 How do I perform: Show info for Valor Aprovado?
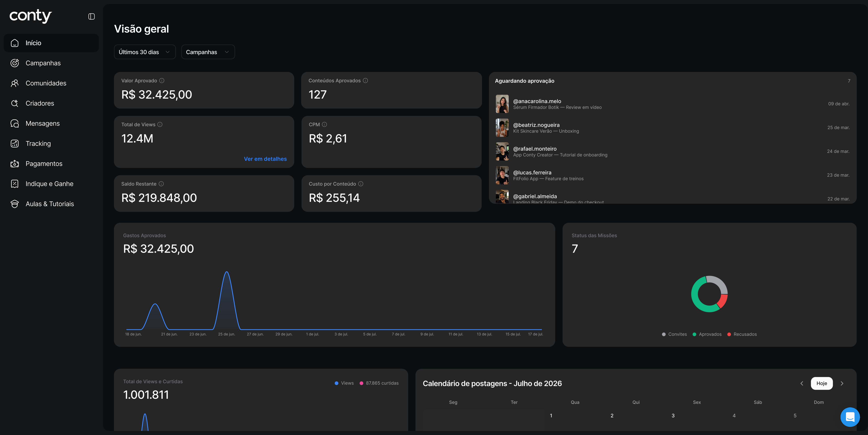click(162, 80)
